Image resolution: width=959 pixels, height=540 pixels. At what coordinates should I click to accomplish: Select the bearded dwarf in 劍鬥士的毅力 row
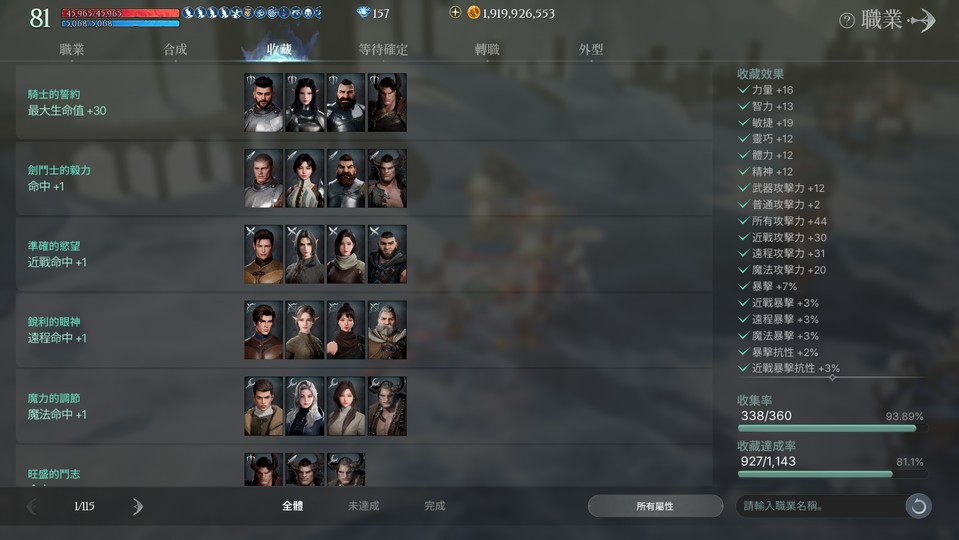pos(346,179)
